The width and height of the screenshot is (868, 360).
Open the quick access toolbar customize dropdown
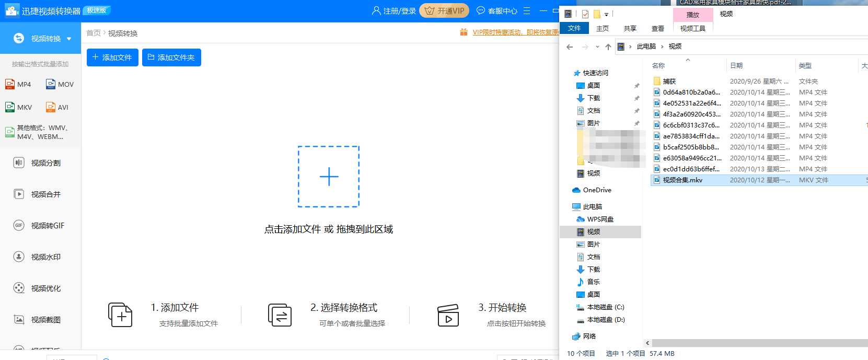(606, 15)
